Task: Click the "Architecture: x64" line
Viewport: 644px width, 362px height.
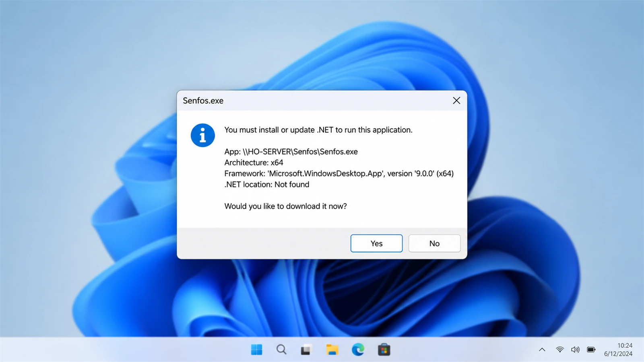Action: point(254,162)
